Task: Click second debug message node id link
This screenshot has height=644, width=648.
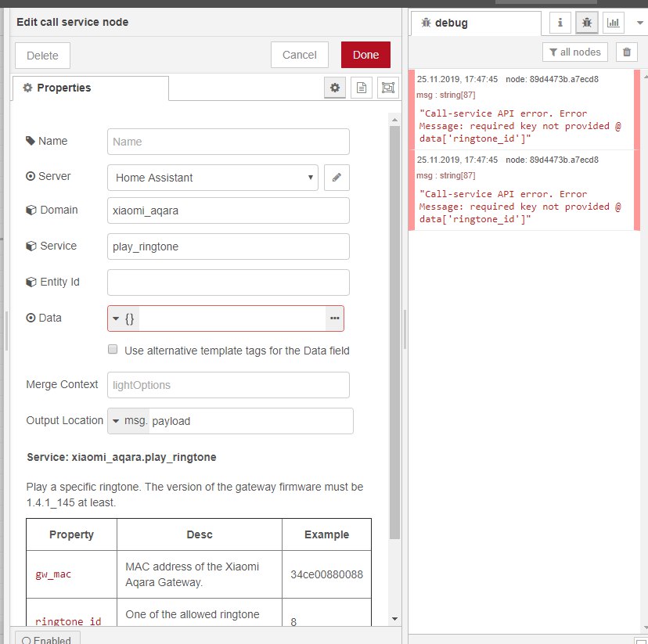Action: click(552, 160)
